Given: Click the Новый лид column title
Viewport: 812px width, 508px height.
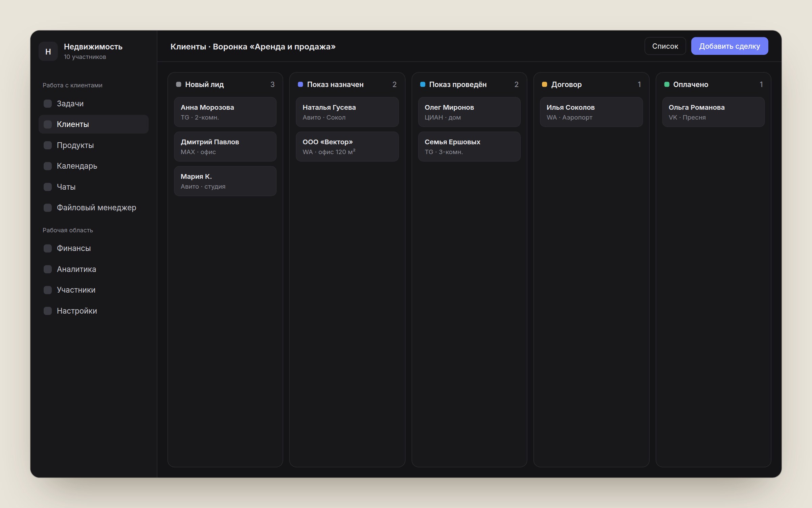Looking at the screenshot, I should coord(204,84).
